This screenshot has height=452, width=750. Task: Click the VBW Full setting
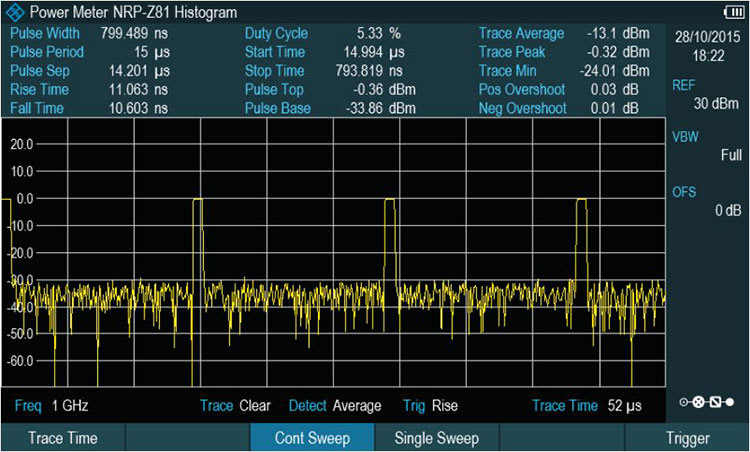click(x=706, y=146)
